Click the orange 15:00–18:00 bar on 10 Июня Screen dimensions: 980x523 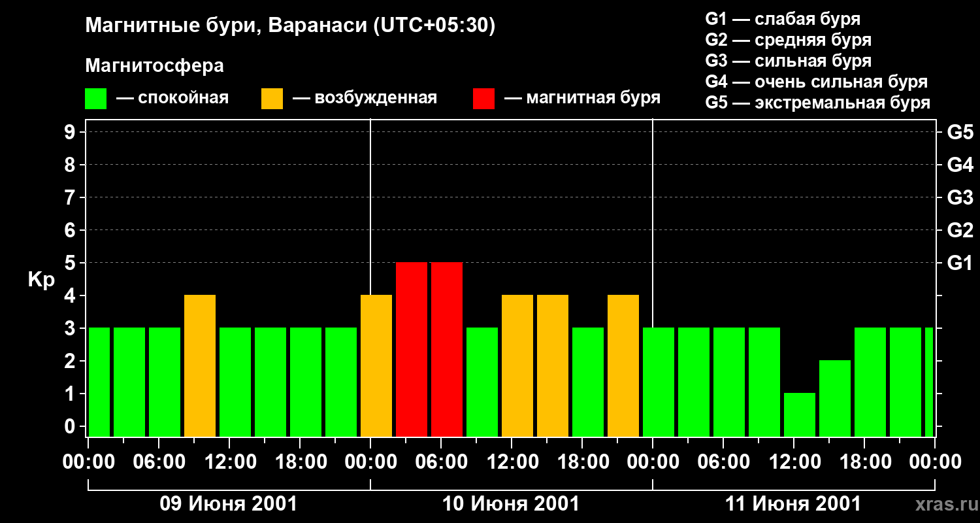pyautogui.click(x=553, y=366)
